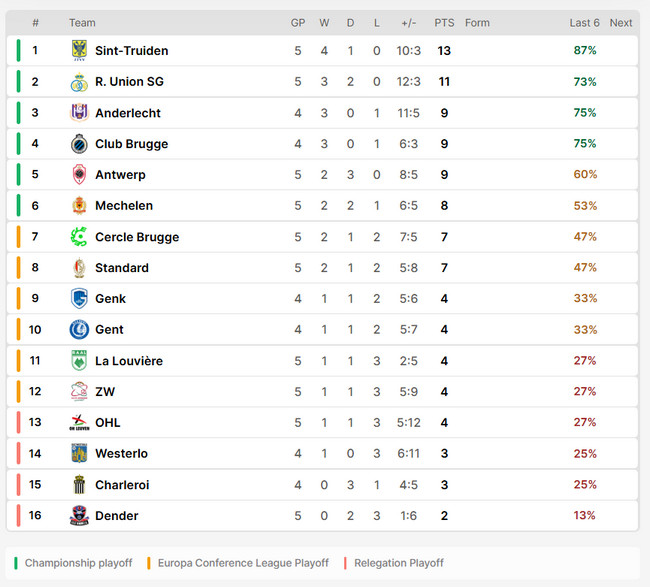The width and height of the screenshot is (650, 587).
Task: Click the Last 6 column header
Action: (585, 23)
